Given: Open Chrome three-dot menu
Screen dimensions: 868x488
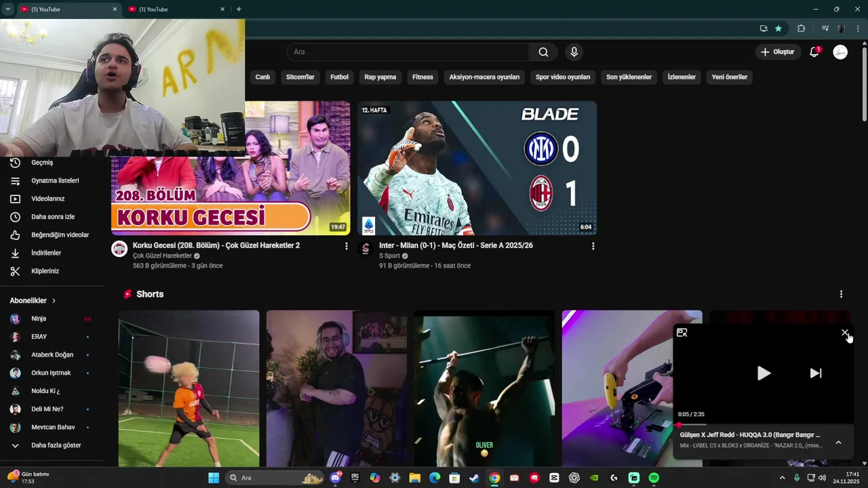Looking at the screenshot, I should click(x=858, y=28).
